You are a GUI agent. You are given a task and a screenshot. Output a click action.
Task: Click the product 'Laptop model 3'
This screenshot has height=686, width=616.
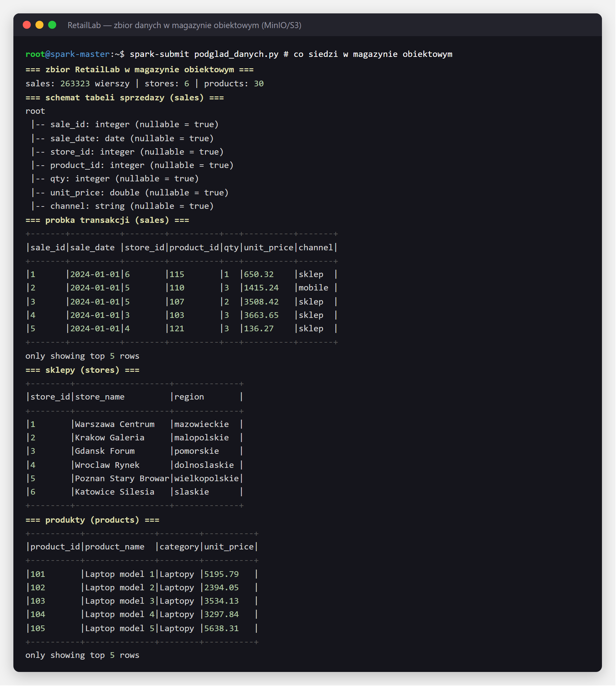coord(120,601)
